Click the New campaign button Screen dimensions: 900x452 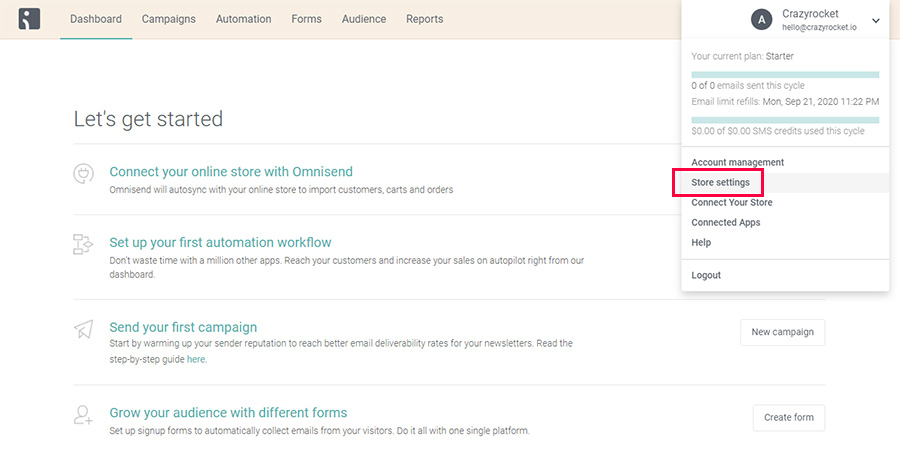coord(782,332)
